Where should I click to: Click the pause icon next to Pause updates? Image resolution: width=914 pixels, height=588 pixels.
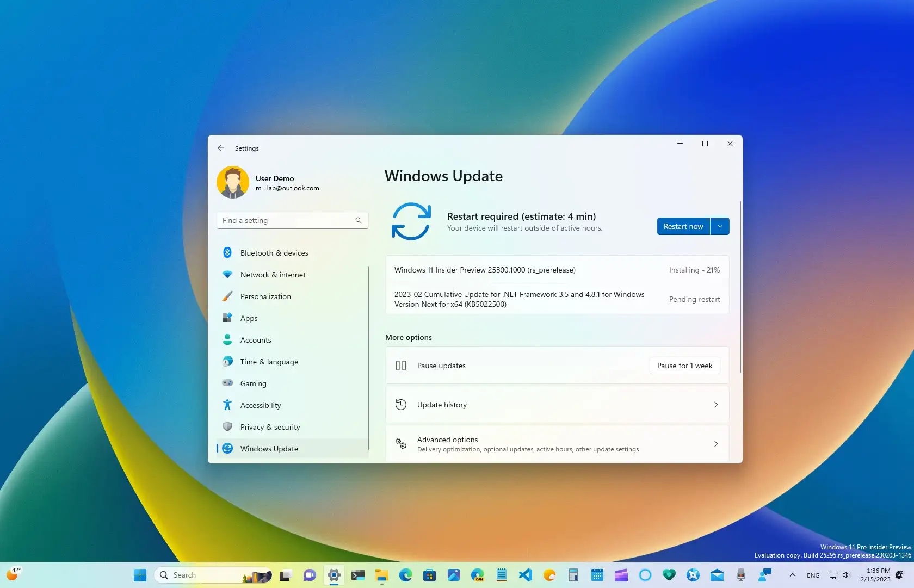(401, 366)
